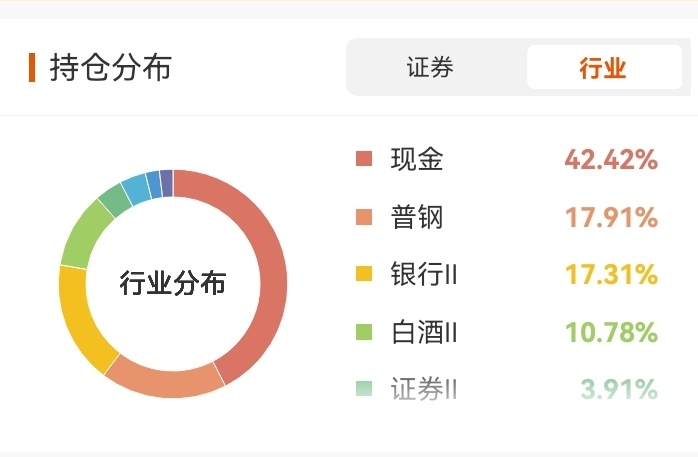Tap the 10.78% percentage value

click(x=610, y=331)
